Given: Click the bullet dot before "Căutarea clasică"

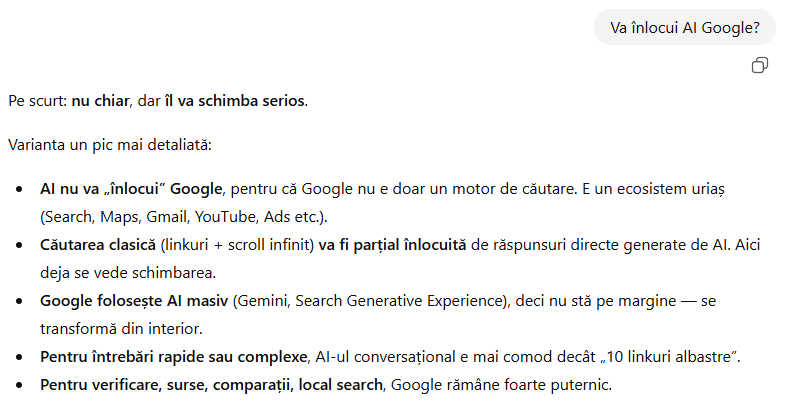Looking at the screenshot, I should click(x=19, y=245).
